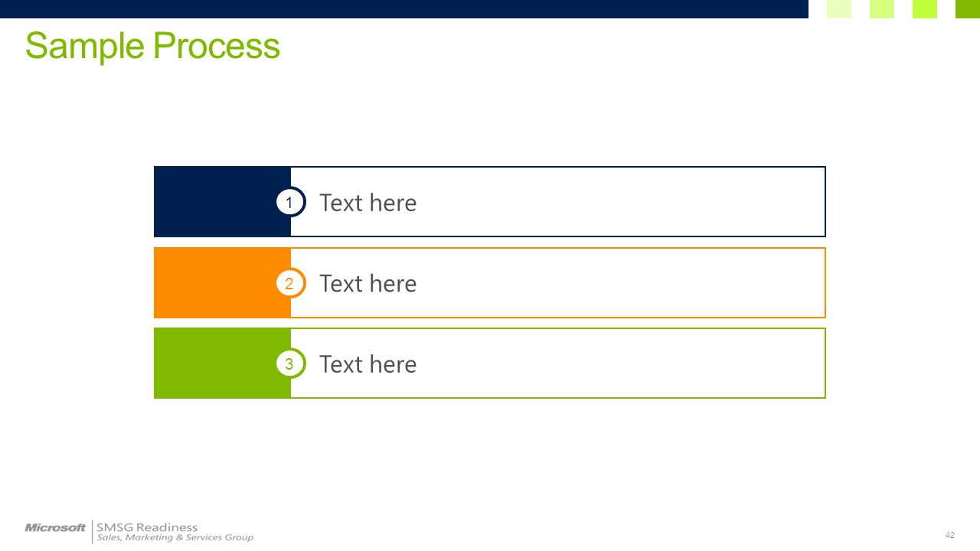Click the Sample Process slide title
The image size is (980, 551).
152,46
